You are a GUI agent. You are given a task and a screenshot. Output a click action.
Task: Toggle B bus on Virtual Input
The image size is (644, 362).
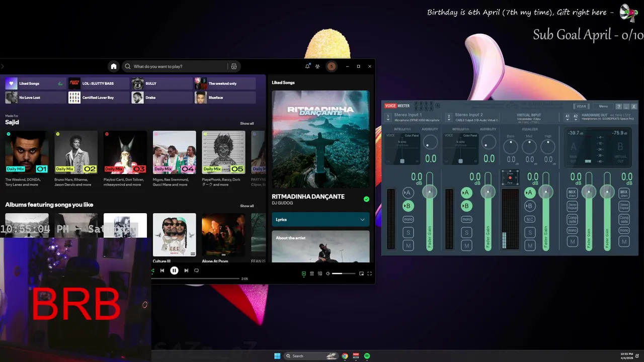[x=529, y=206]
